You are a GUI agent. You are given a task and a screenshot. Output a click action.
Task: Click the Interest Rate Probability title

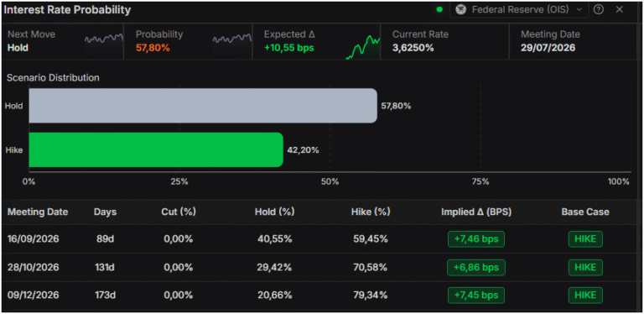pos(67,10)
